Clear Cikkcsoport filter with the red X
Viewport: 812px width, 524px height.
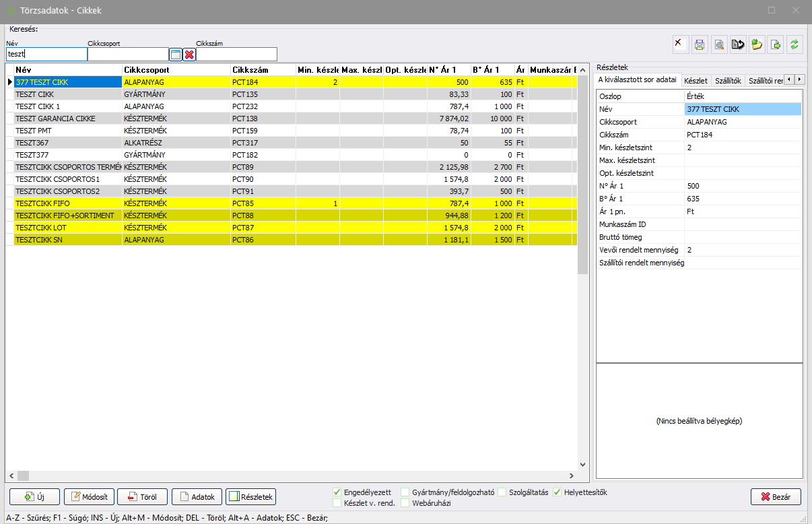coord(189,55)
